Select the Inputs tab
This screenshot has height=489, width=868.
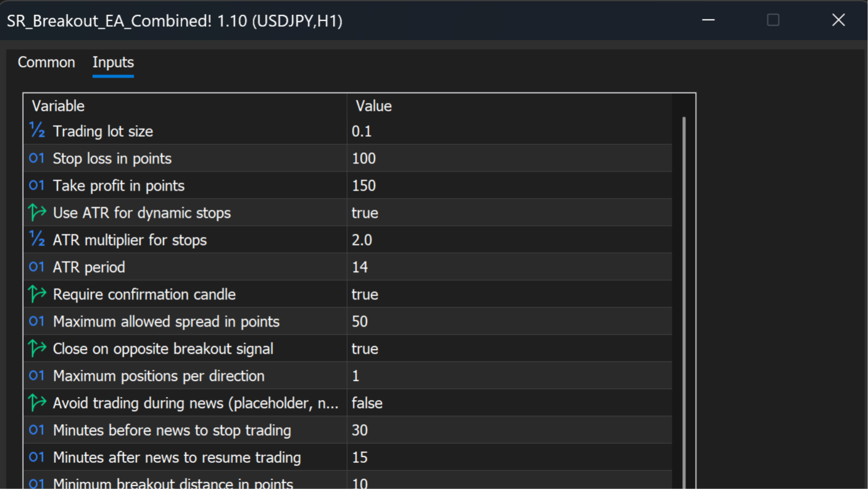point(113,62)
